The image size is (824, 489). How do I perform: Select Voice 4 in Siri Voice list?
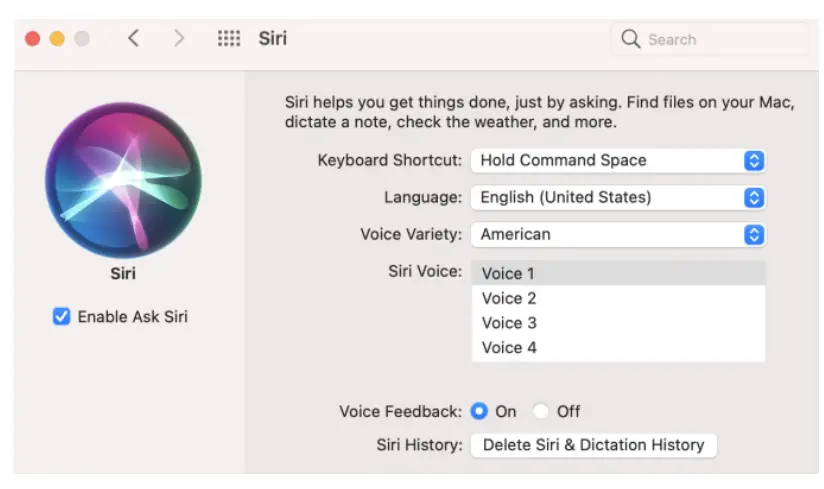tap(619, 347)
